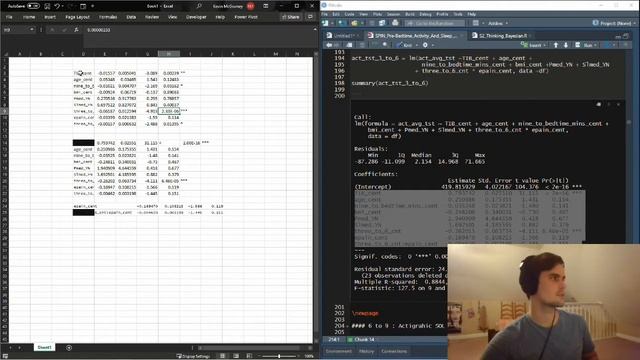
Task: Open the Page Layout ribbon tab
Action: [77, 17]
